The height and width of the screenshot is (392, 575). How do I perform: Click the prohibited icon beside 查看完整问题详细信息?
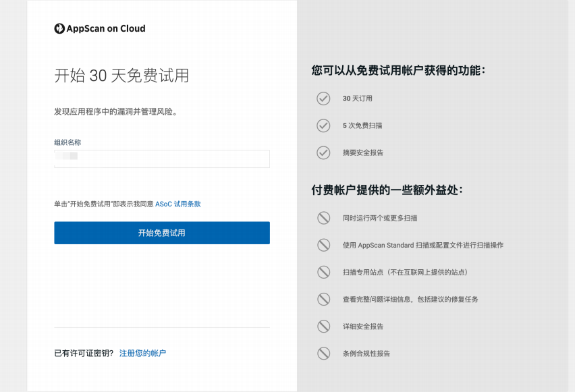(324, 300)
